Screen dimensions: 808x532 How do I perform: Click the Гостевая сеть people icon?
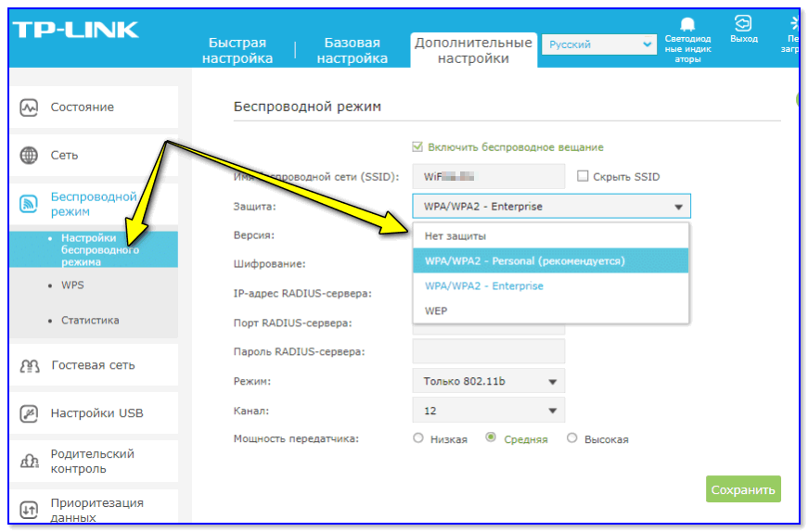pyautogui.click(x=30, y=366)
